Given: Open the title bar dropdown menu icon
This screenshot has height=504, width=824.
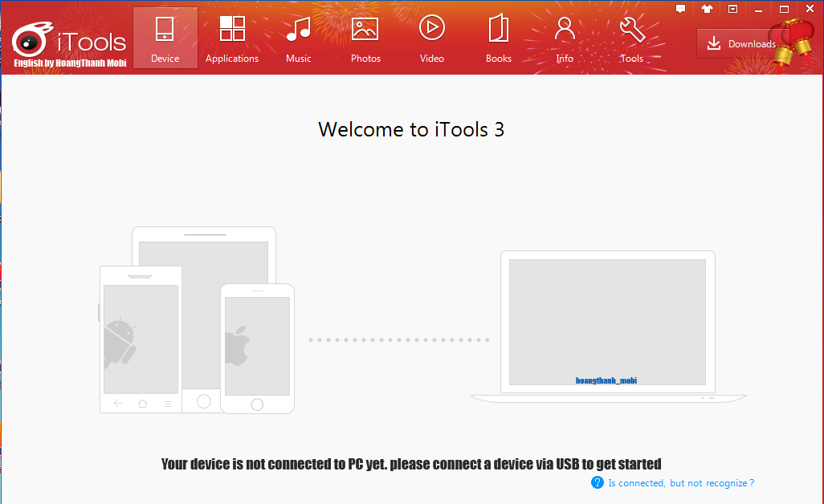Looking at the screenshot, I should tap(732, 9).
